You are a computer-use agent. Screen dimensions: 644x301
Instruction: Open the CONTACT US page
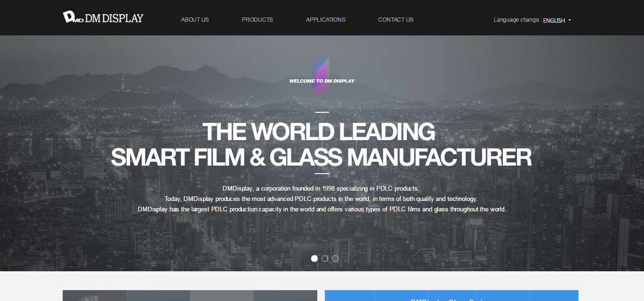[396, 20]
